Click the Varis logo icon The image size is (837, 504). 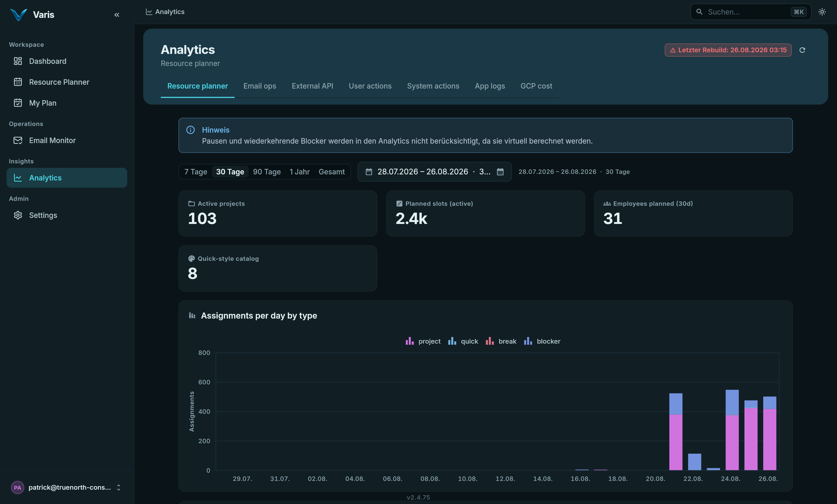click(18, 15)
